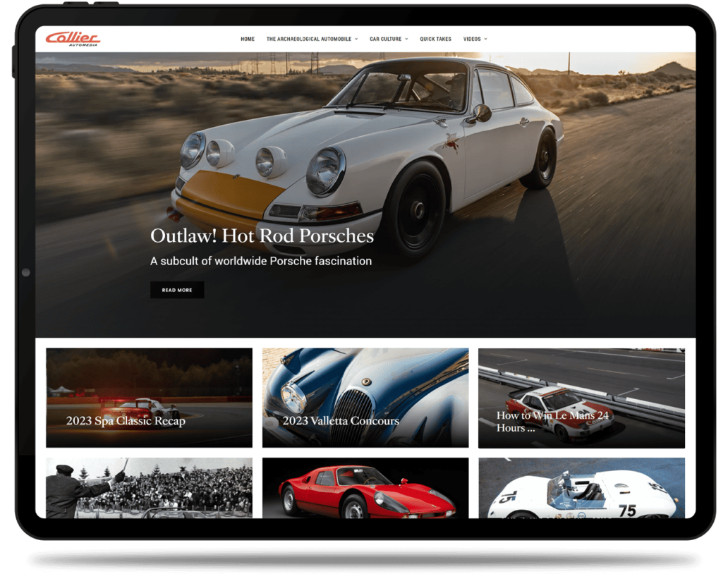Open the Home menu item
728x574 pixels.
click(248, 39)
